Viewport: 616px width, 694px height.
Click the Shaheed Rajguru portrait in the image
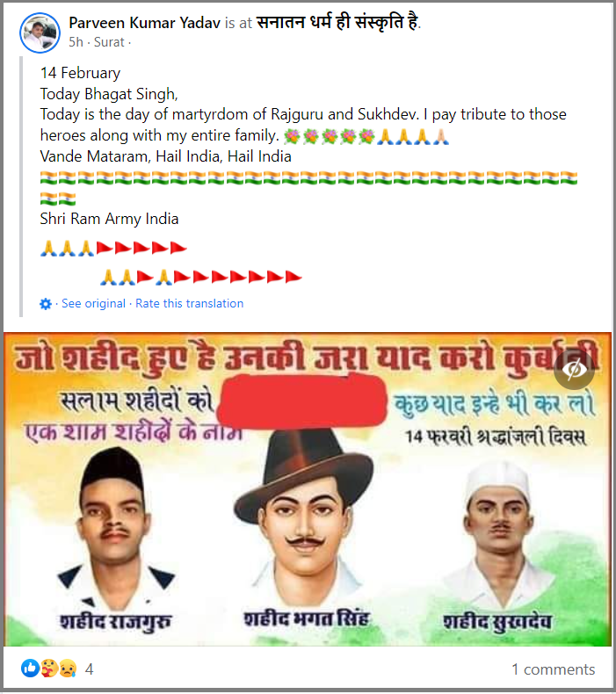[115, 527]
